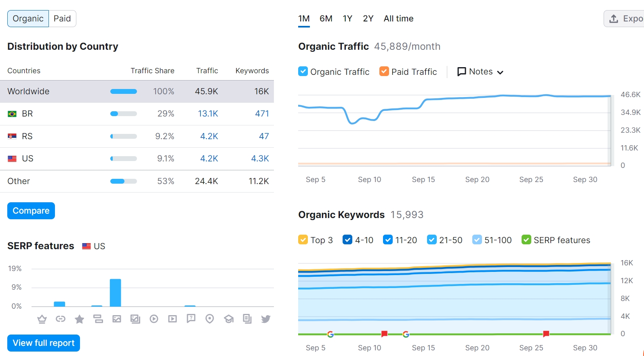This screenshot has width=644, height=356.
Task: Click the Export upload arrow icon
Action: click(614, 19)
